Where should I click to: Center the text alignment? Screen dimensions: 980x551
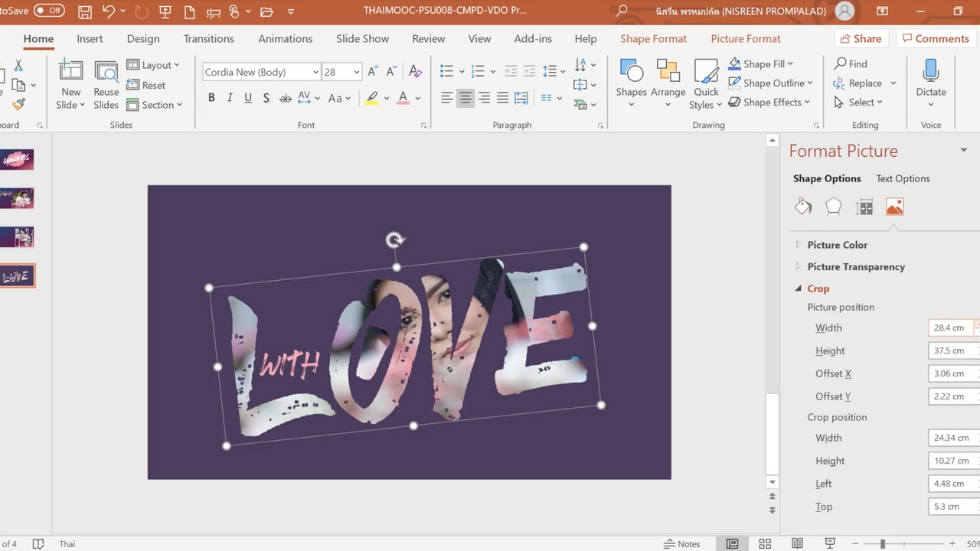(x=465, y=98)
